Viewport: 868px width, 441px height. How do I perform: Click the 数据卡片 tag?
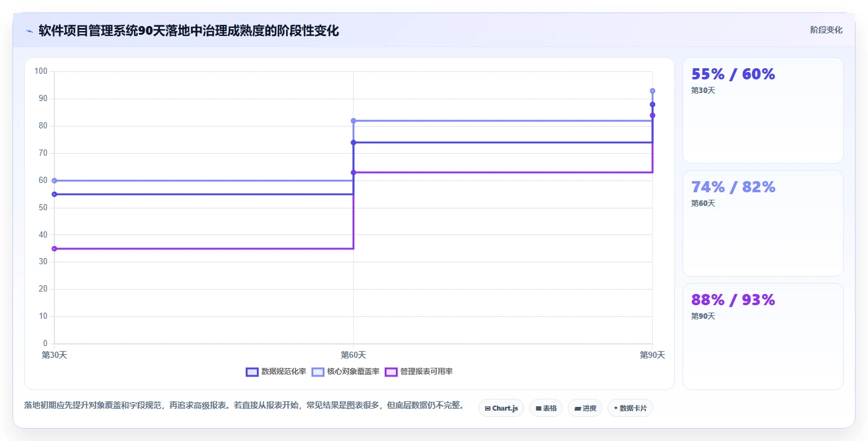630,408
